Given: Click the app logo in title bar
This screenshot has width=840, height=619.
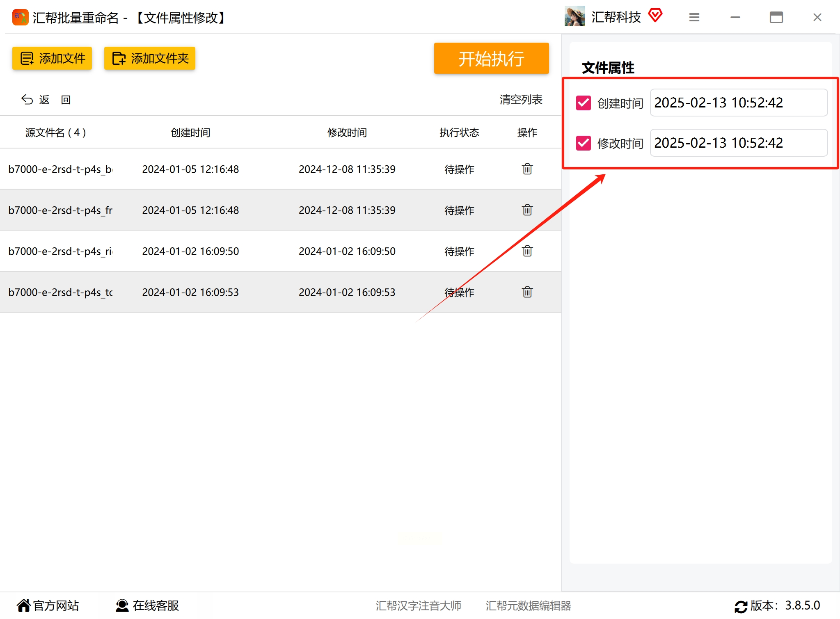Looking at the screenshot, I should pos(20,17).
